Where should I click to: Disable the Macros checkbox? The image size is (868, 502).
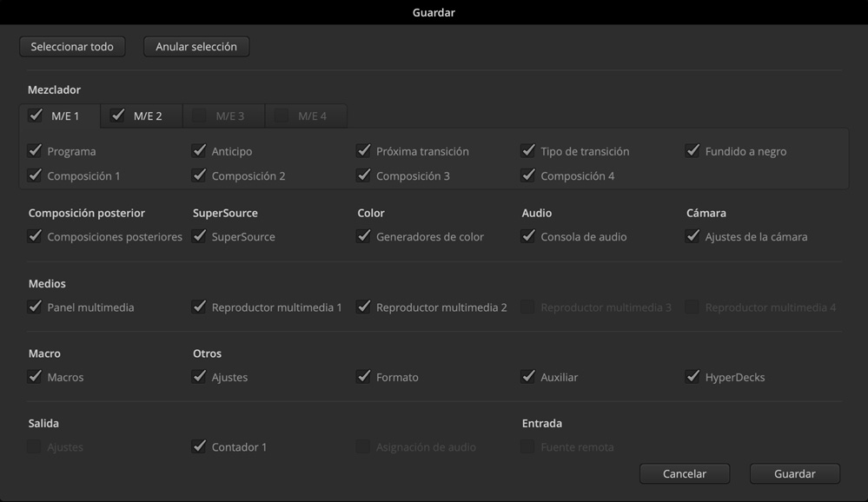point(35,377)
